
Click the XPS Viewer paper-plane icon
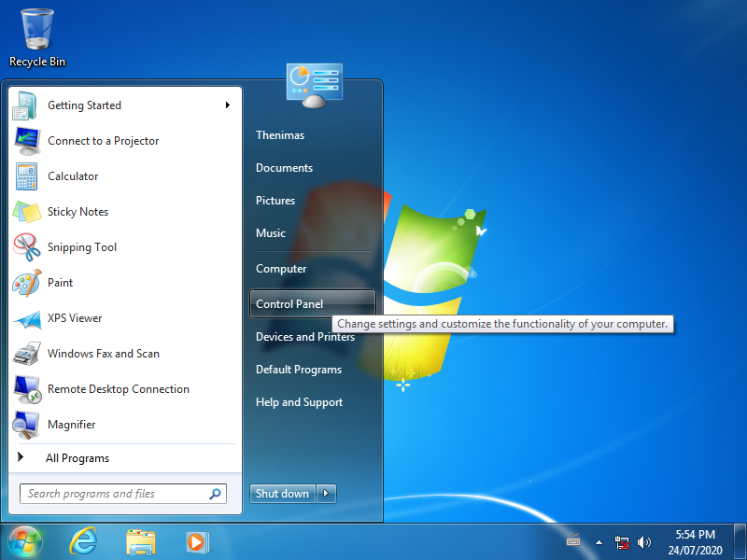click(27, 318)
